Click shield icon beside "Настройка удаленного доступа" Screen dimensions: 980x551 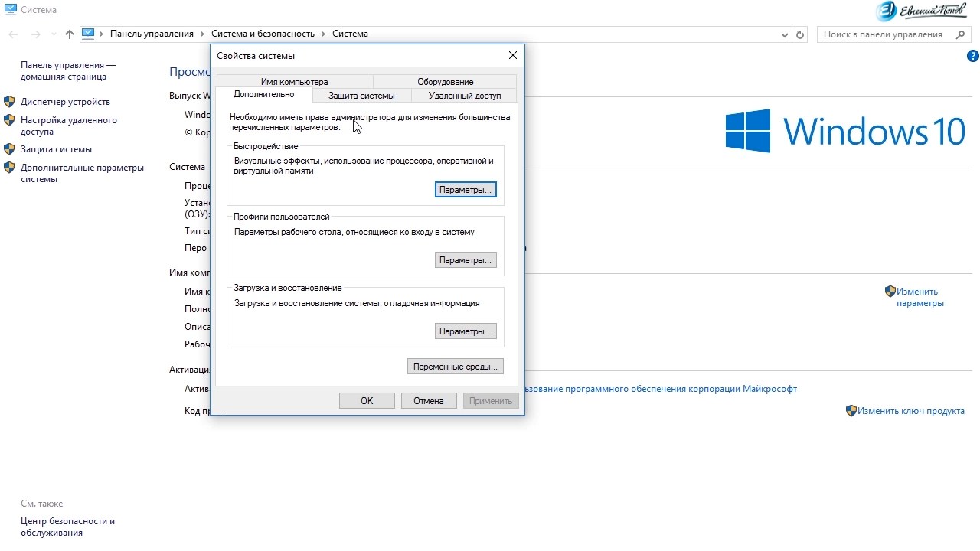(x=9, y=120)
